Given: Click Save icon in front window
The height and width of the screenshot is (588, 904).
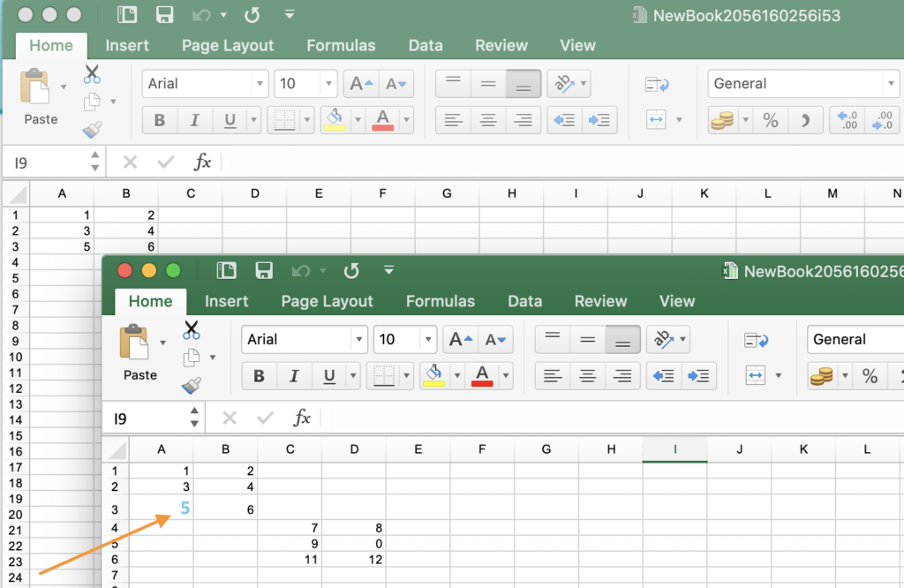Looking at the screenshot, I should click(264, 270).
